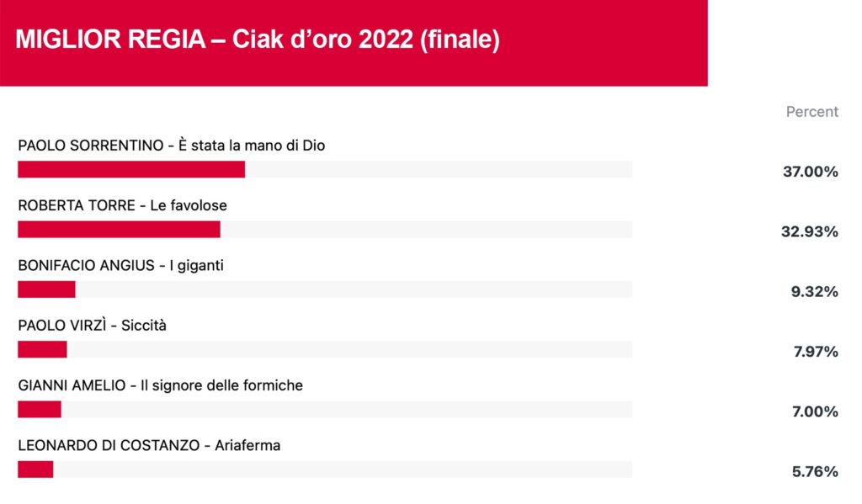Click the 9.32% percentage

point(814,291)
